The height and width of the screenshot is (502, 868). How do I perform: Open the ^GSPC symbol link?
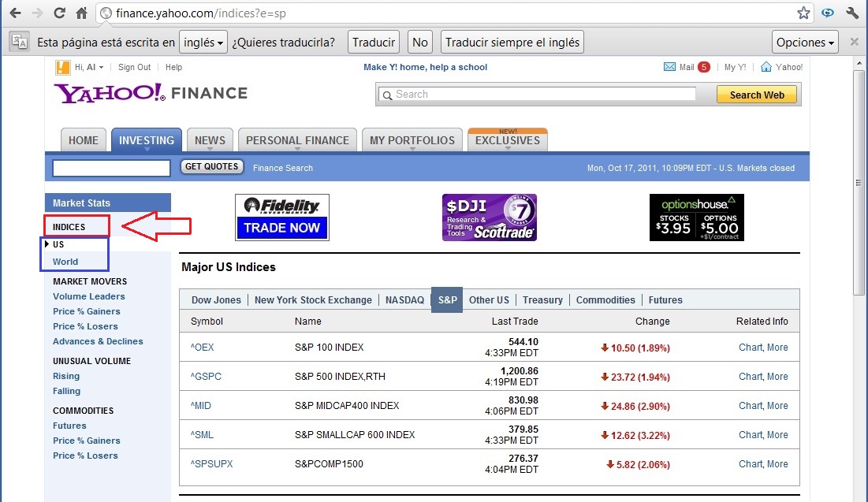[206, 377]
